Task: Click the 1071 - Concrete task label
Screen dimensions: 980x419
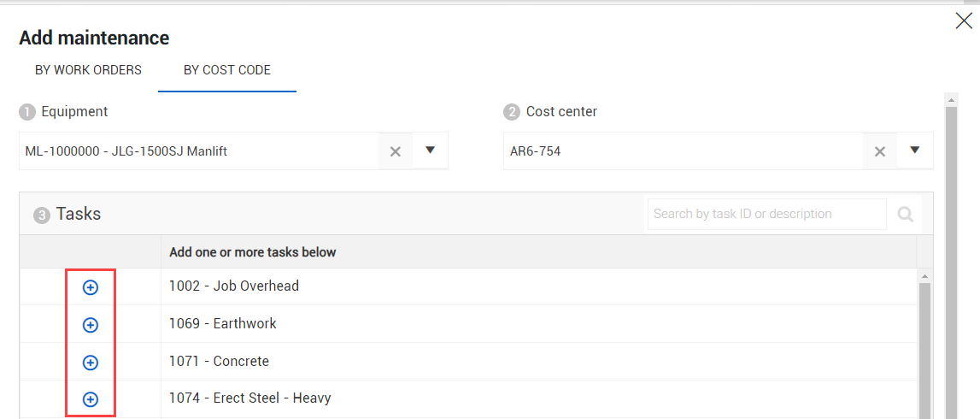Action: [219, 362]
